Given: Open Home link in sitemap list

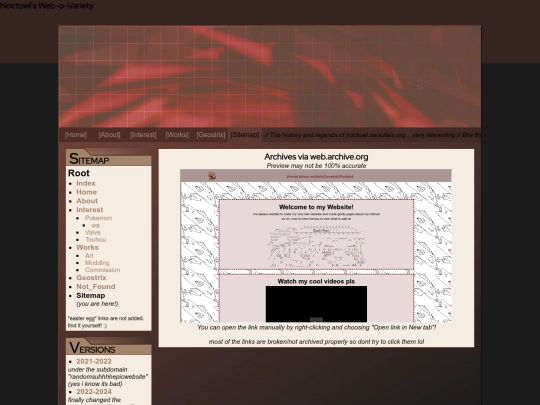Looking at the screenshot, I should pos(86,192).
